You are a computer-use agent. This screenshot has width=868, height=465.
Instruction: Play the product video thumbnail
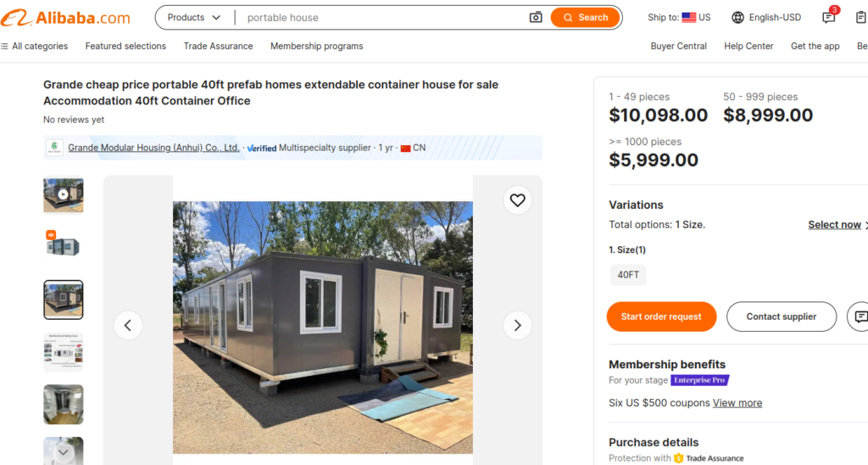pyautogui.click(x=64, y=194)
